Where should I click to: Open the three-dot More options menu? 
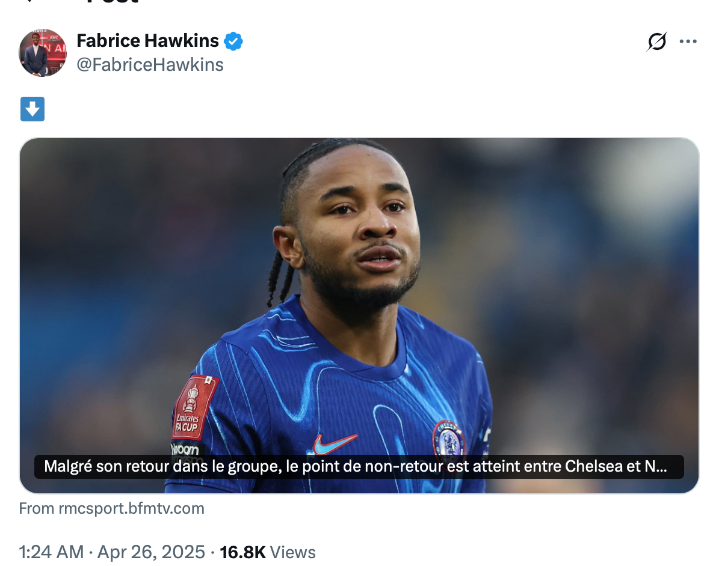[688, 41]
